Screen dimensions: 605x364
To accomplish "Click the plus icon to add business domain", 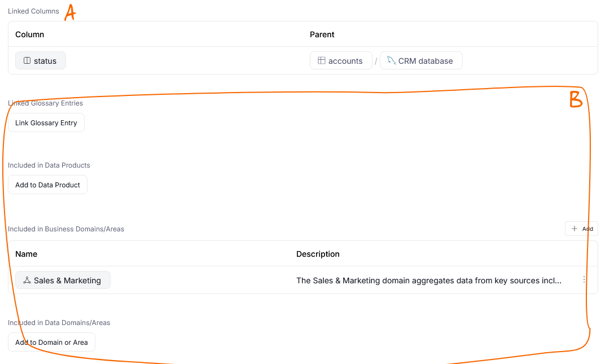I will tap(575, 229).
